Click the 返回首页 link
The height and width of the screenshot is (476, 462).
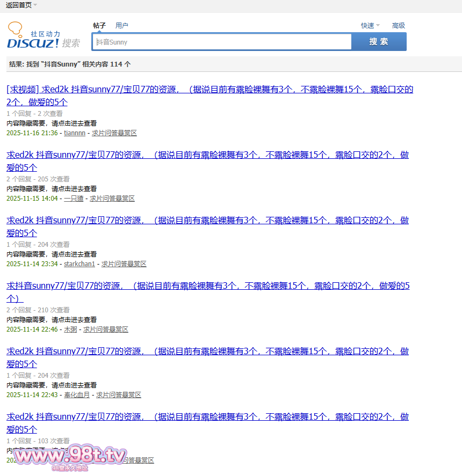click(x=18, y=5)
